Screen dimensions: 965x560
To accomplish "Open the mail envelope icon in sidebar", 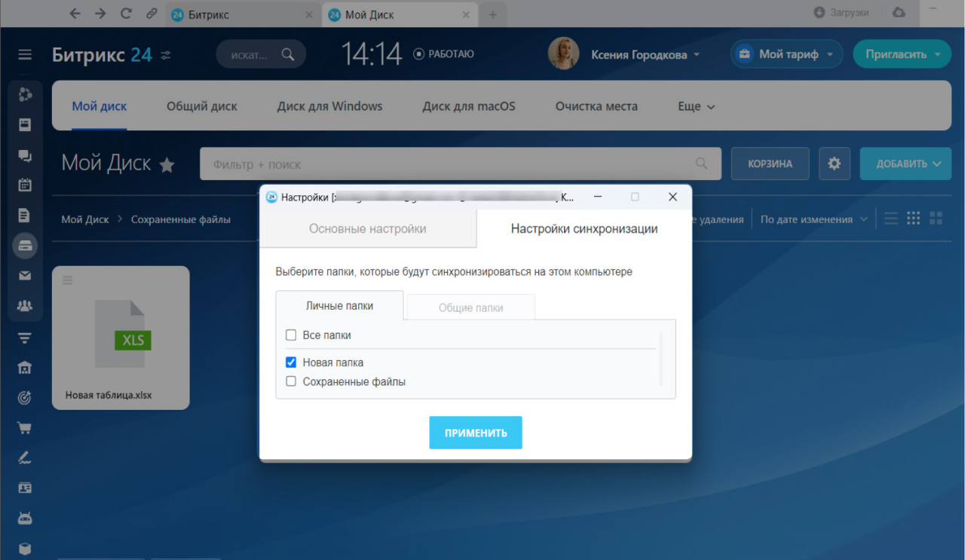I will [x=25, y=276].
